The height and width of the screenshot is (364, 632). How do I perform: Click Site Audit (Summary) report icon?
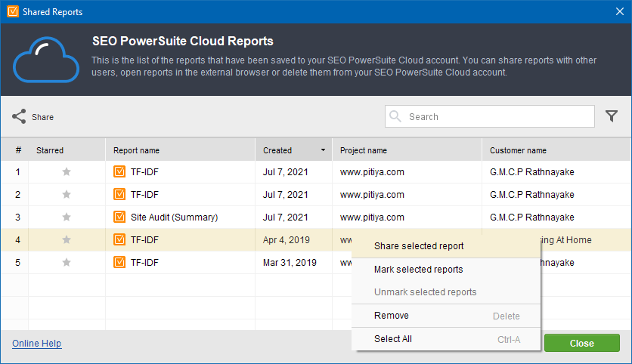pos(119,217)
